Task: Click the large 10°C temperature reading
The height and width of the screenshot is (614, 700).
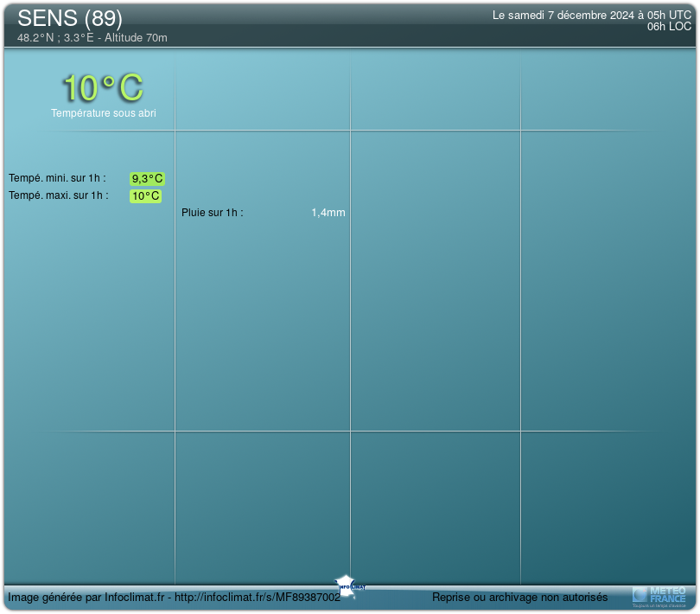Action: tap(103, 88)
